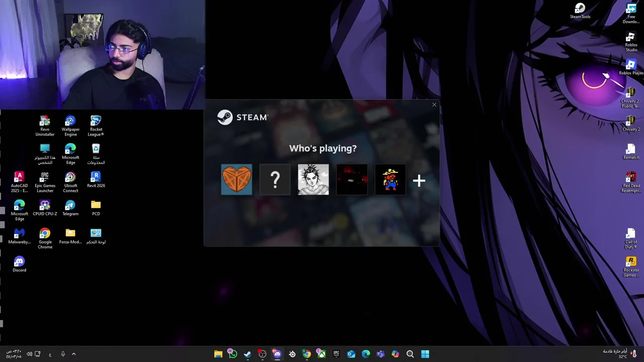The height and width of the screenshot is (362, 644).
Task: Open Outlook from the taskbar
Action: 351,354
